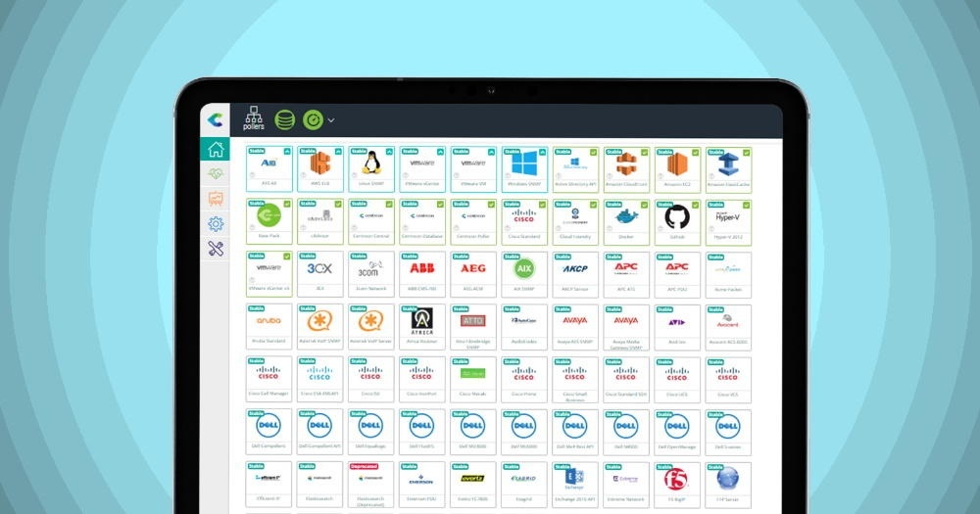This screenshot has height=514, width=980.
Task: Click the green gauge icon in header
Action: pos(314,119)
